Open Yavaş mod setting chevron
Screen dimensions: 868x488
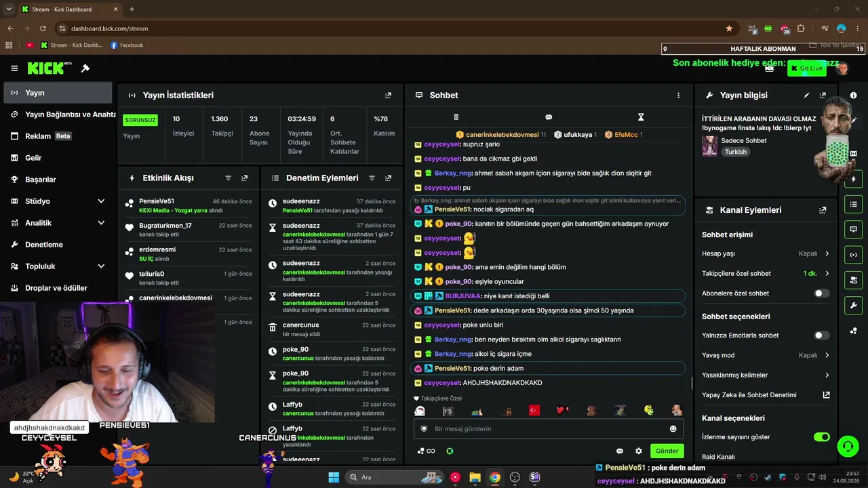[827, 355]
